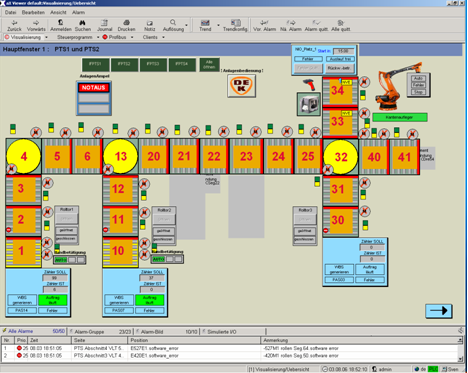The image size is (468, 373).
Task: Click crossed motor icon right of segment 12
Action: 144,183
